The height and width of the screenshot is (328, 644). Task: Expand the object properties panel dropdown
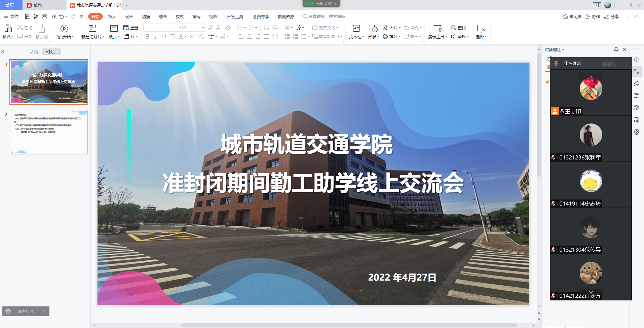point(563,50)
